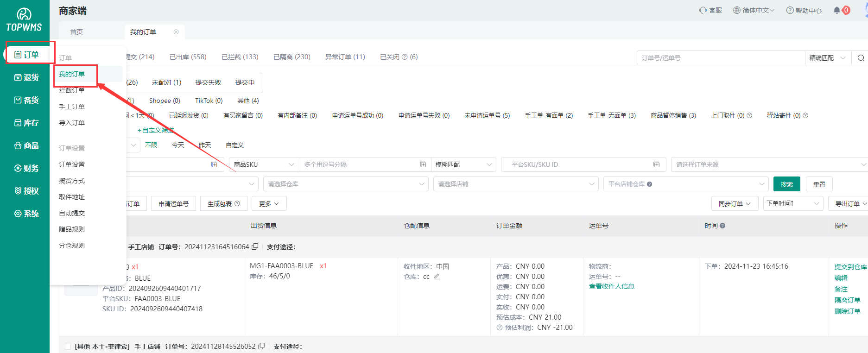Open the 模糊匹配 dropdown
The image size is (868, 353).
coord(463,164)
